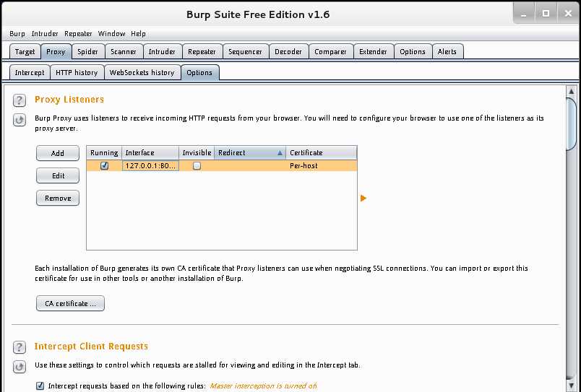
Task: Open the WebSockets history sub-tab
Action: coord(142,72)
